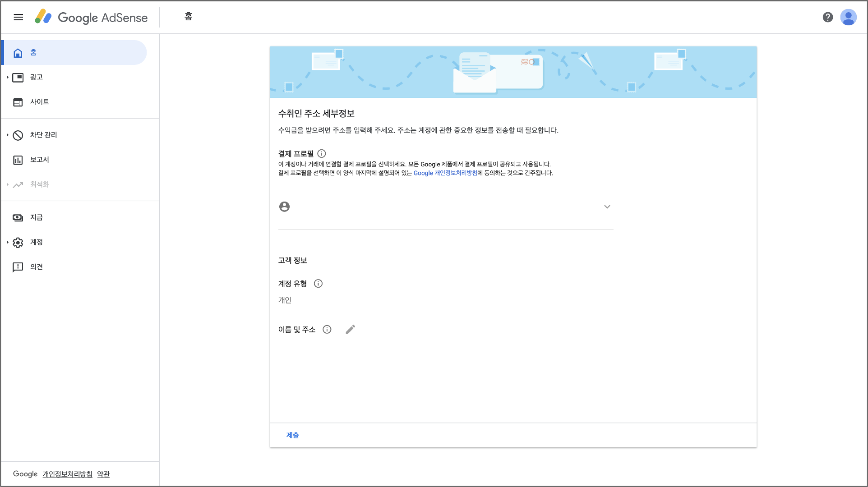868x487 pixels.
Task: Open 보고서 in the sidebar
Action: (39, 160)
